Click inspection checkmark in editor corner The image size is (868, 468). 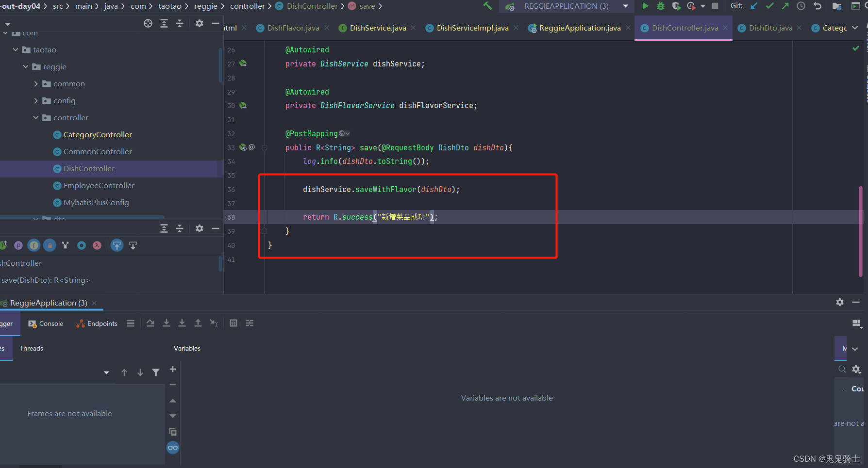(856, 48)
